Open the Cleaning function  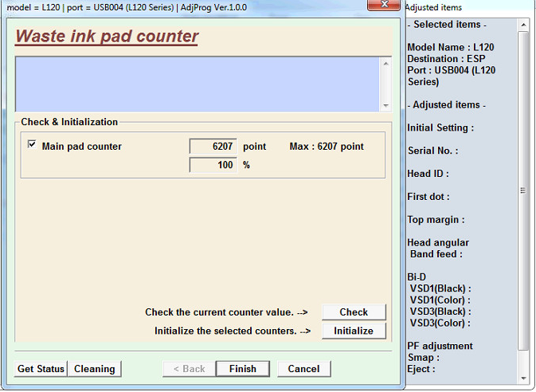tap(95, 369)
